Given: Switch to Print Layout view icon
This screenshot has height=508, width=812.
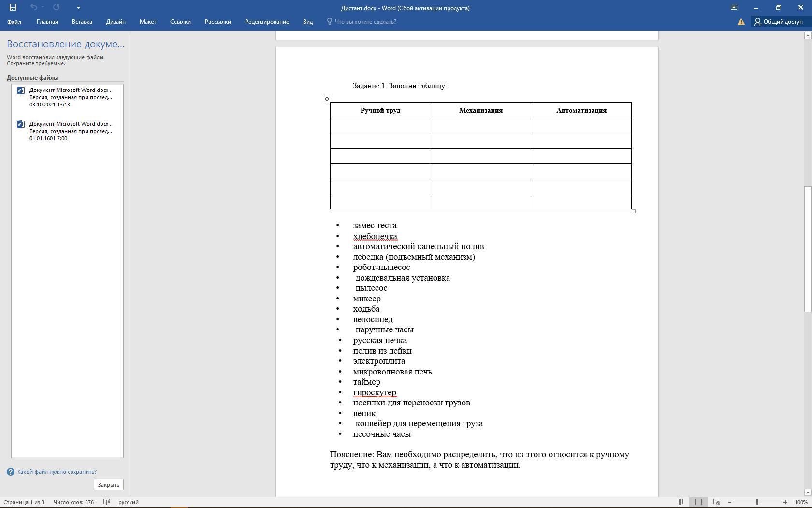Looking at the screenshot, I should pyautogui.click(x=698, y=502).
